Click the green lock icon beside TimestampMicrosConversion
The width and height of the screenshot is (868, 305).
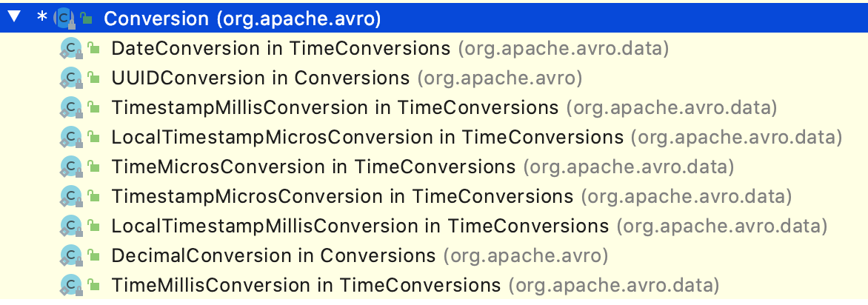tap(93, 196)
